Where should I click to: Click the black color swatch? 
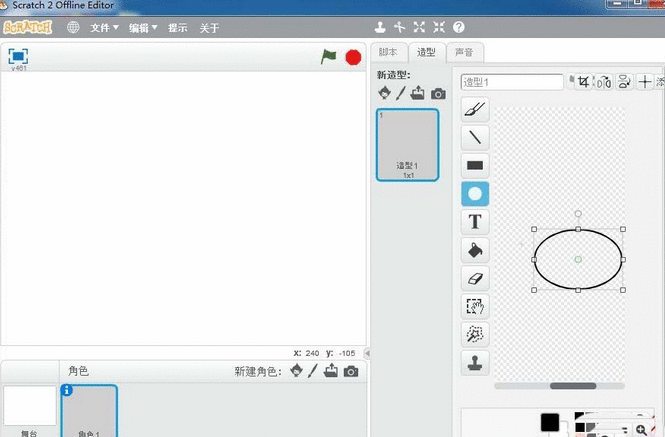click(x=549, y=422)
